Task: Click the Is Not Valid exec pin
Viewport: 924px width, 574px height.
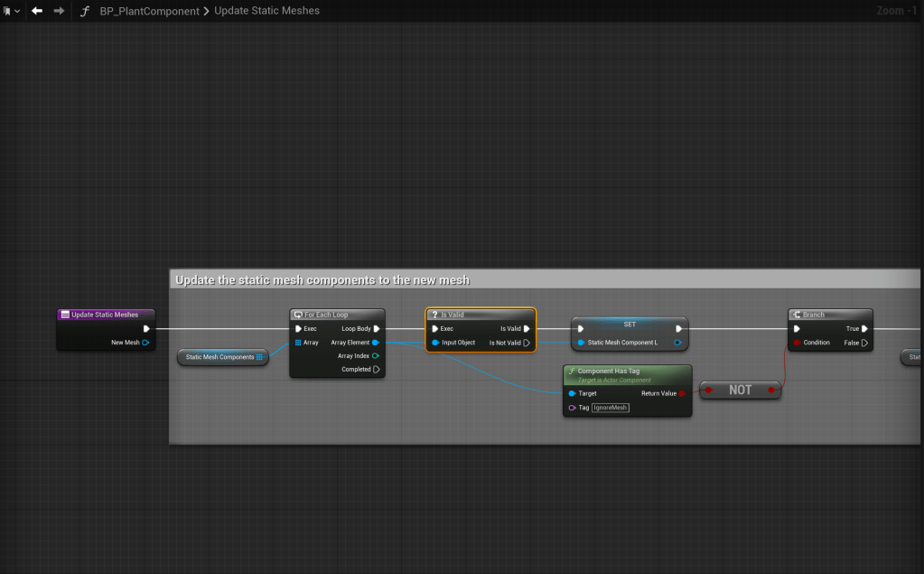Action: [x=527, y=343]
